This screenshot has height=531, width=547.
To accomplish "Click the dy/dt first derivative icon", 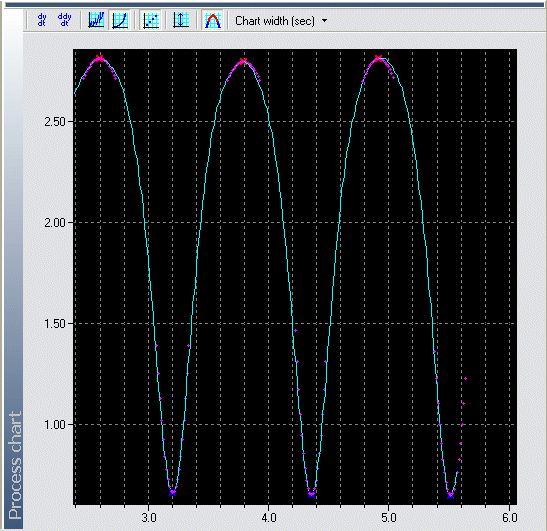I will (42, 20).
